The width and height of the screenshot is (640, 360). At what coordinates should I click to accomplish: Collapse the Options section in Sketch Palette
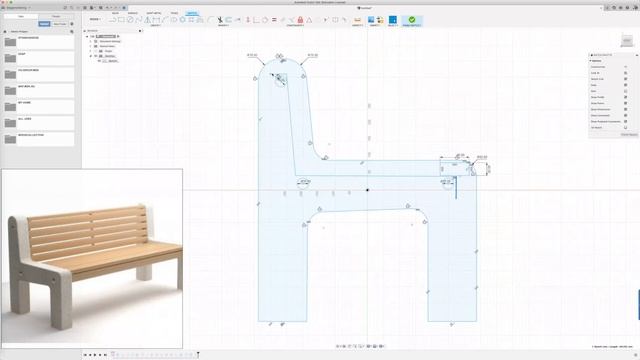(590, 61)
